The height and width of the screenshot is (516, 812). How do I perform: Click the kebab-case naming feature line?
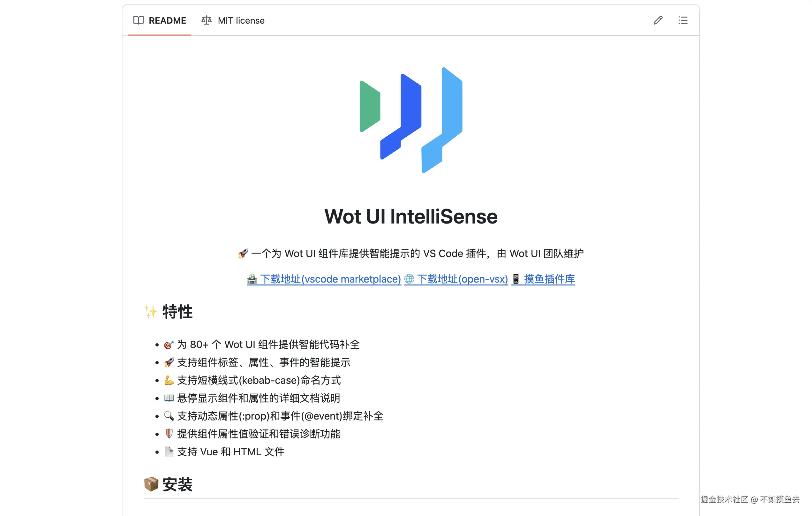(x=259, y=380)
